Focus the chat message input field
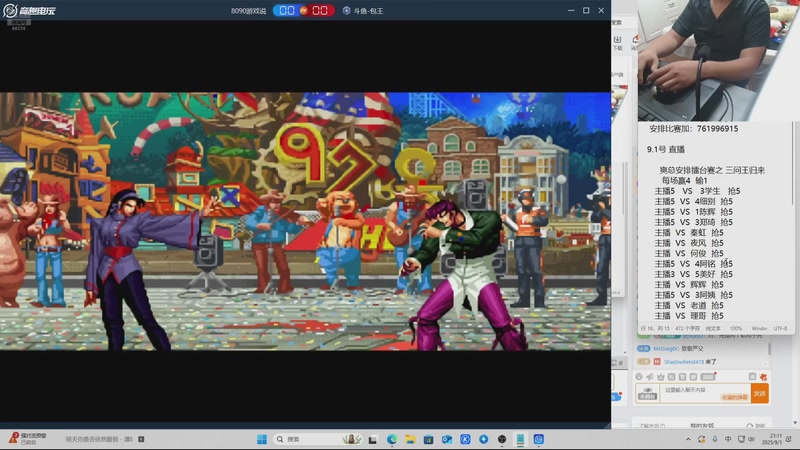 pyautogui.click(x=706, y=393)
